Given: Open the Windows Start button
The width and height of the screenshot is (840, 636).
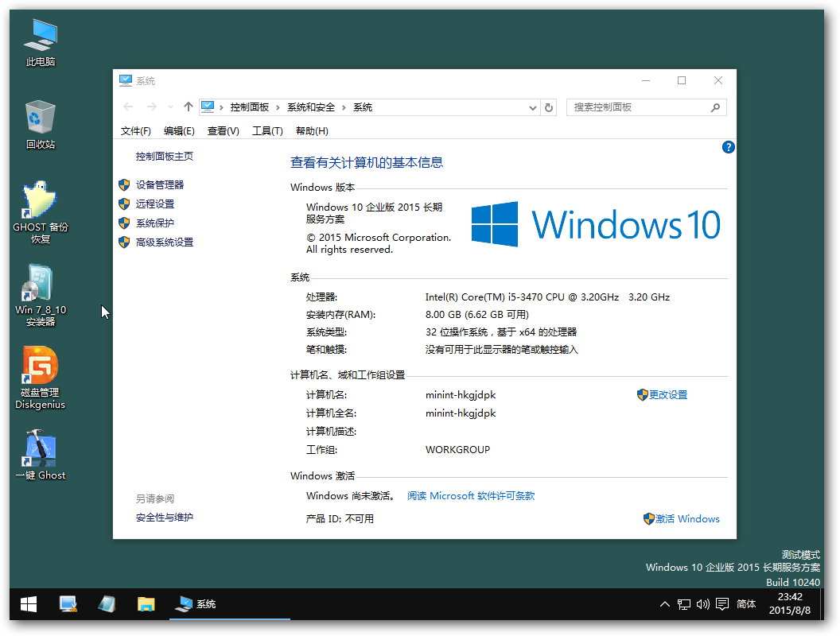Looking at the screenshot, I should tap(29, 604).
